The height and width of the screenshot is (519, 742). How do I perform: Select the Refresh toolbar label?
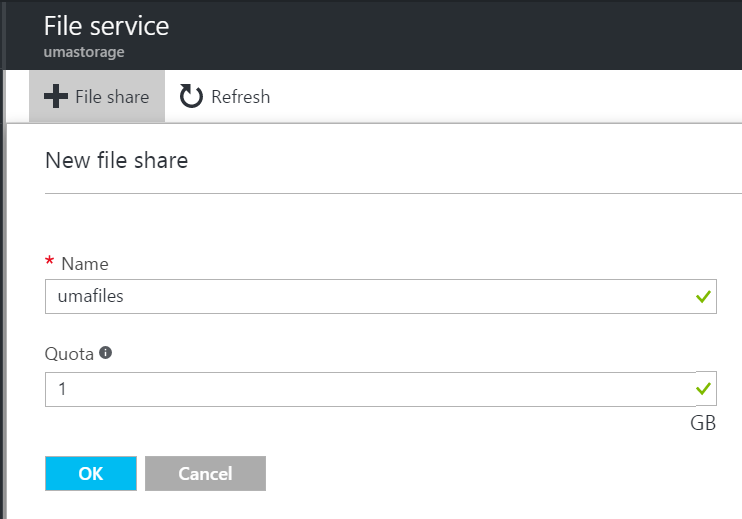point(240,97)
